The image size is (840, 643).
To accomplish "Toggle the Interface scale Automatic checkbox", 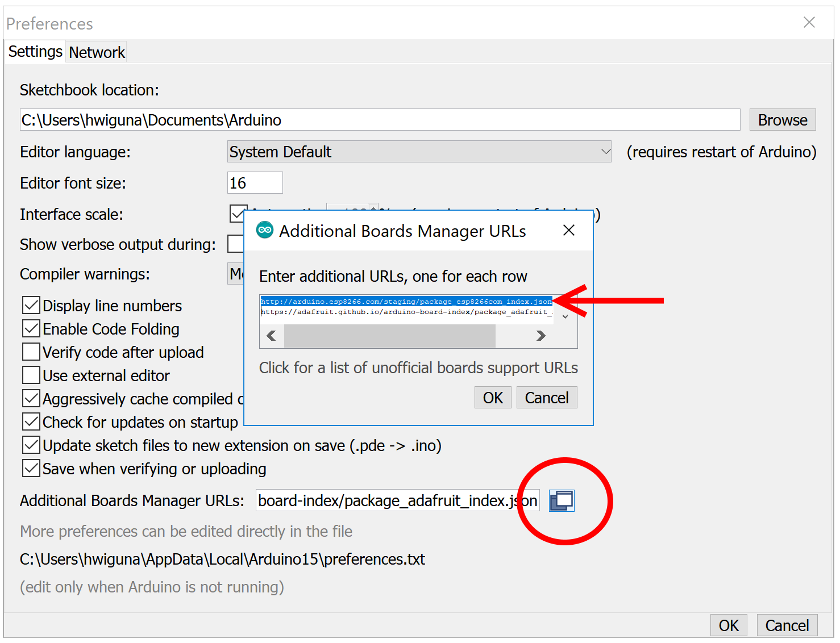I will pos(237,214).
